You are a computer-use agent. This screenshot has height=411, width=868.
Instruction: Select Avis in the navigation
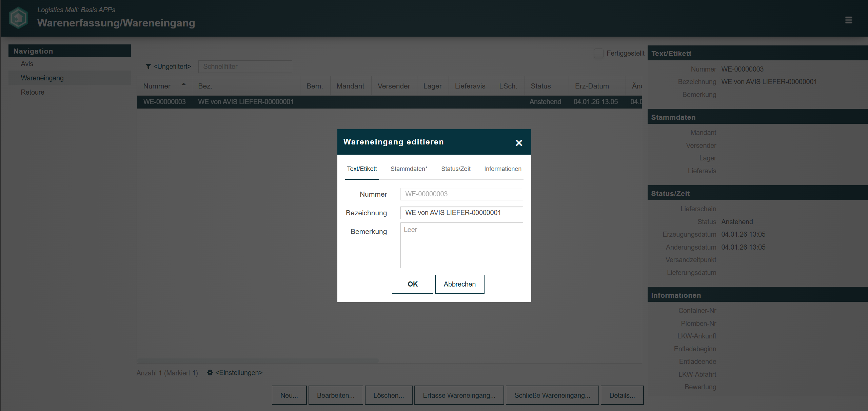tap(27, 64)
